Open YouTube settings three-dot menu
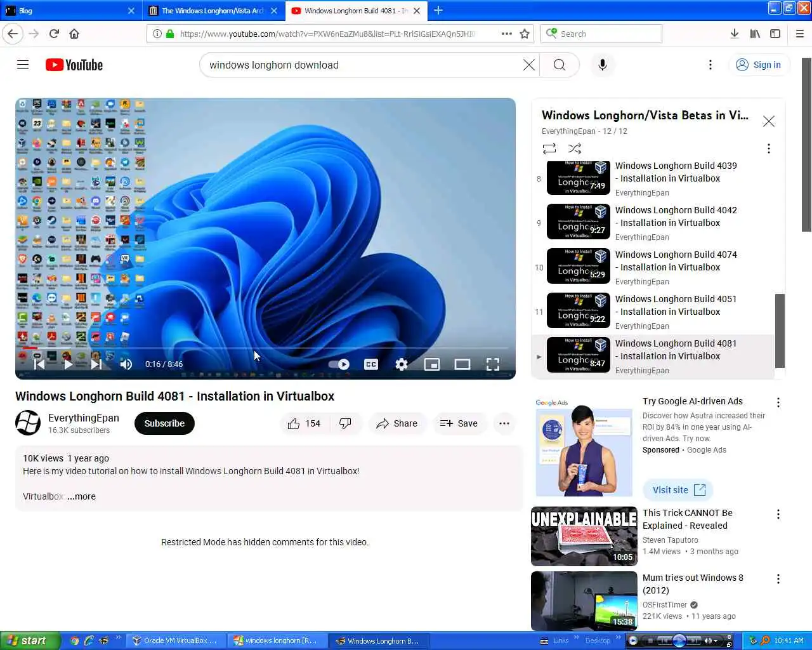 710,65
